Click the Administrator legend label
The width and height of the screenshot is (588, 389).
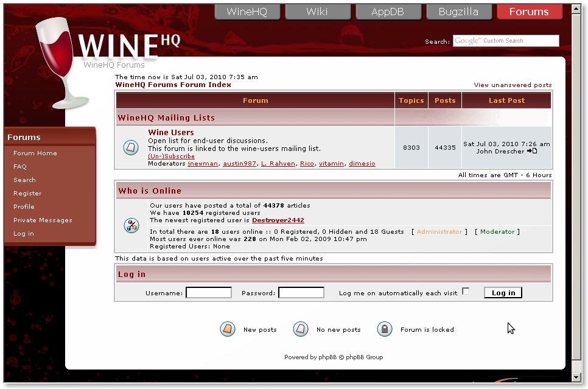coord(439,232)
